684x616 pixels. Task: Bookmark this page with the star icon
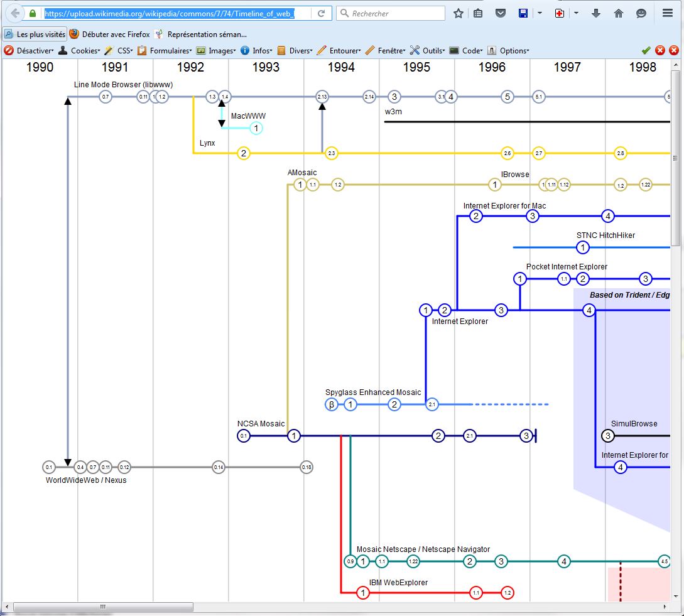[x=459, y=13]
